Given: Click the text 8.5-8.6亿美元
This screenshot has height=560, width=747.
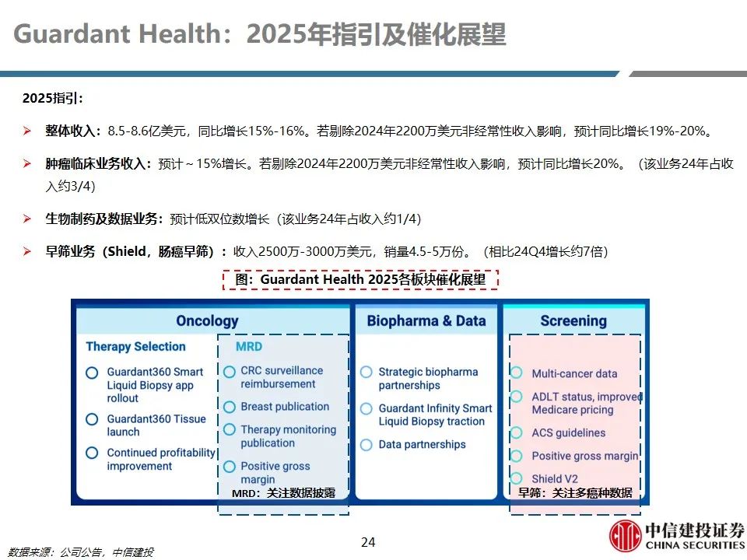Looking at the screenshot, I should click(147, 131).
